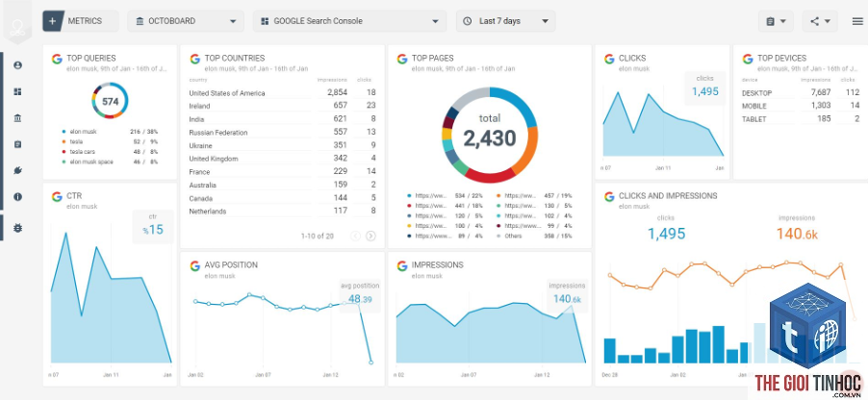Viewport: 868px width, 400px height.
Task: Open the share dropdown in top bar
Action: tap(820, 21)
